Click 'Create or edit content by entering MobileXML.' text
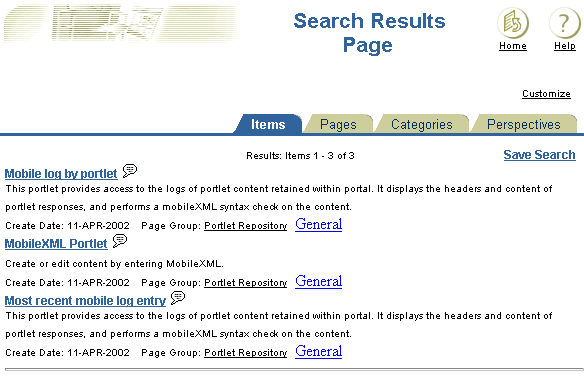The width and height of the screenshot is (584, 376). 114,264
